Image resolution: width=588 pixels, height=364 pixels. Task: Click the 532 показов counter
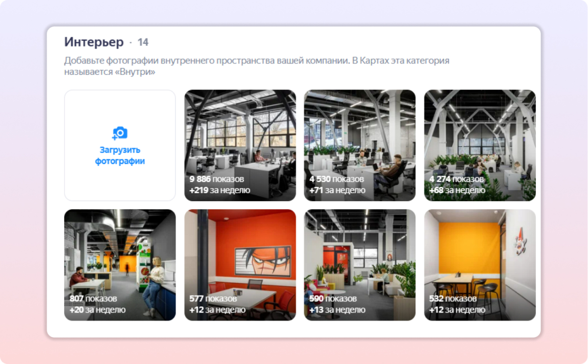(x=452, y=299)
